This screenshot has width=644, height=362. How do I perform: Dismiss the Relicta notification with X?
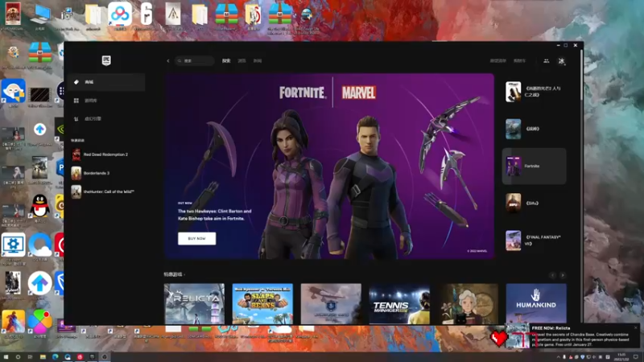coord(635,327)
